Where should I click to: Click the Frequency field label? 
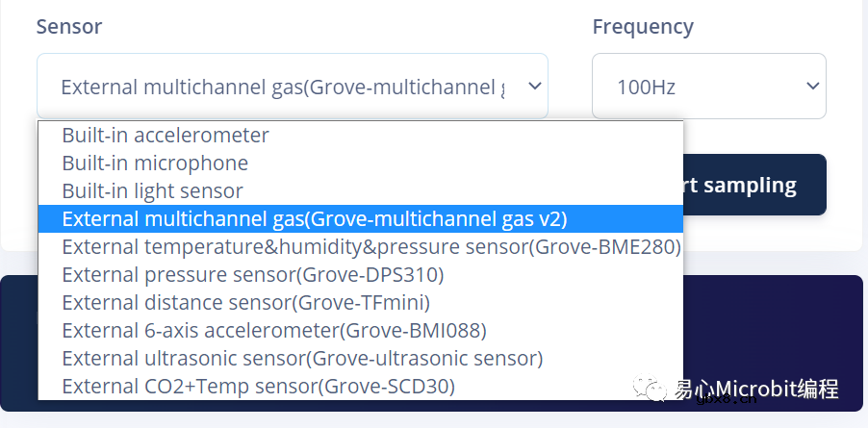643,26
